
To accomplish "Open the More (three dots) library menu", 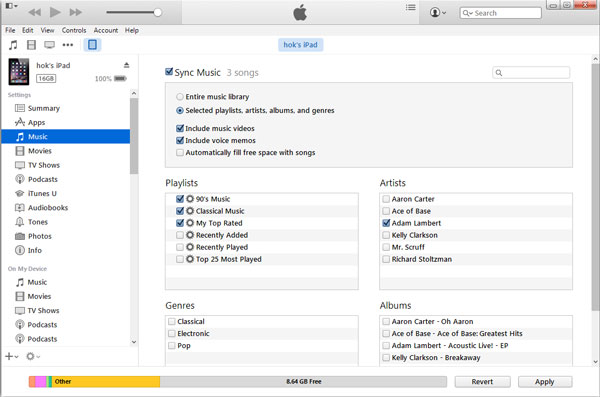I will (68, 45).
